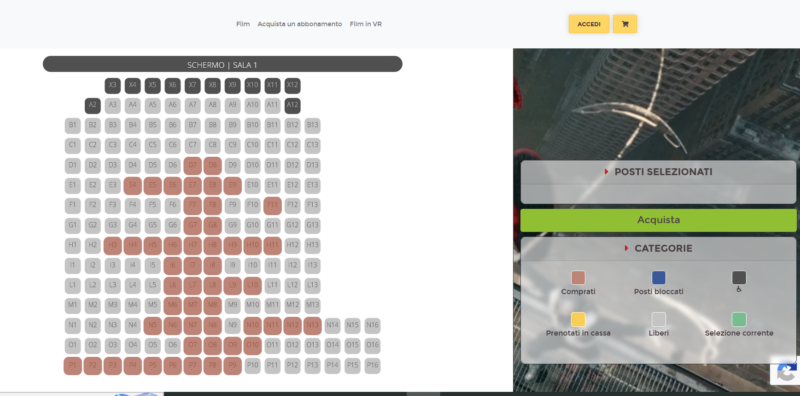
Task: Click the purchased seat I6
Action: 172,265
